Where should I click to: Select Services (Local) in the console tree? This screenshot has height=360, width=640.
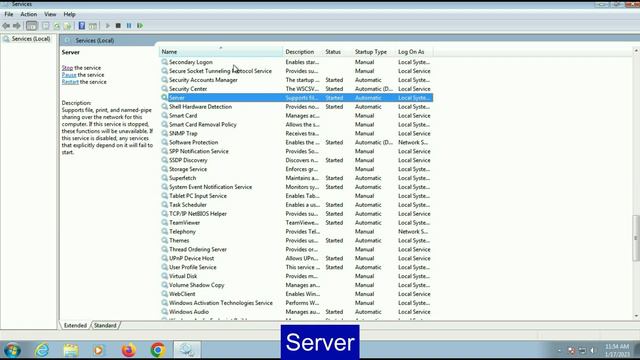pos(31,39)
